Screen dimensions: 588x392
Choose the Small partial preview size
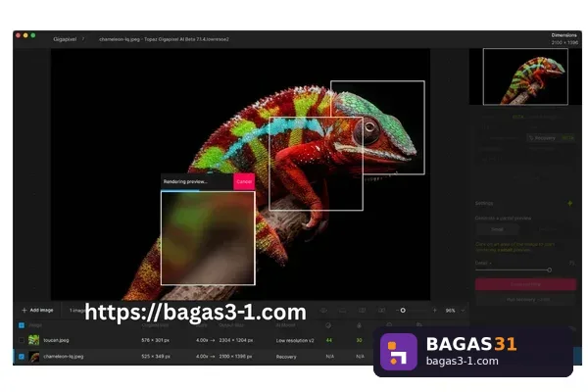497,229
